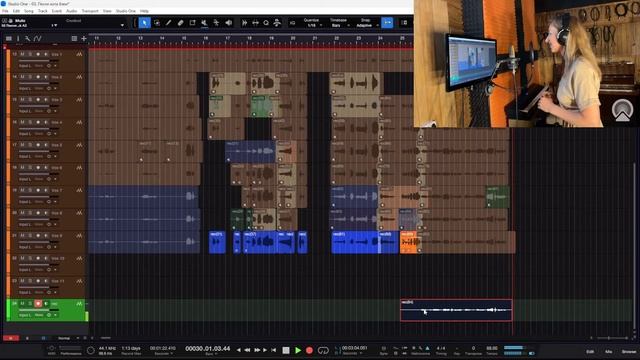
Task: Show automation with the curve icon
Action: (38, 38)
